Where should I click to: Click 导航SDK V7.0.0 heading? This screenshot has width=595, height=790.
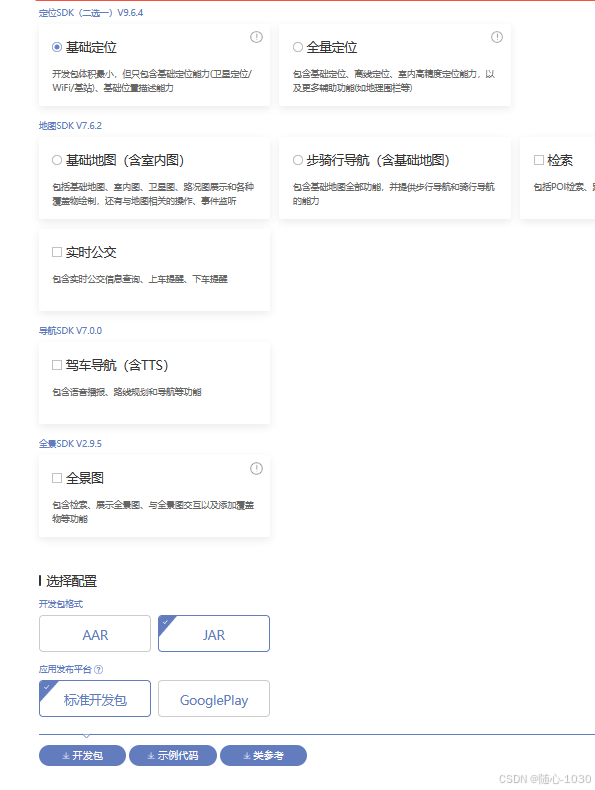coord(70,331)
